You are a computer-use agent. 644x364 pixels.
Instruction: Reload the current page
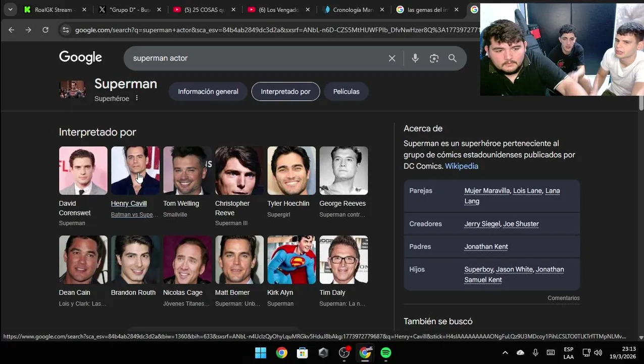coord(45,30)
